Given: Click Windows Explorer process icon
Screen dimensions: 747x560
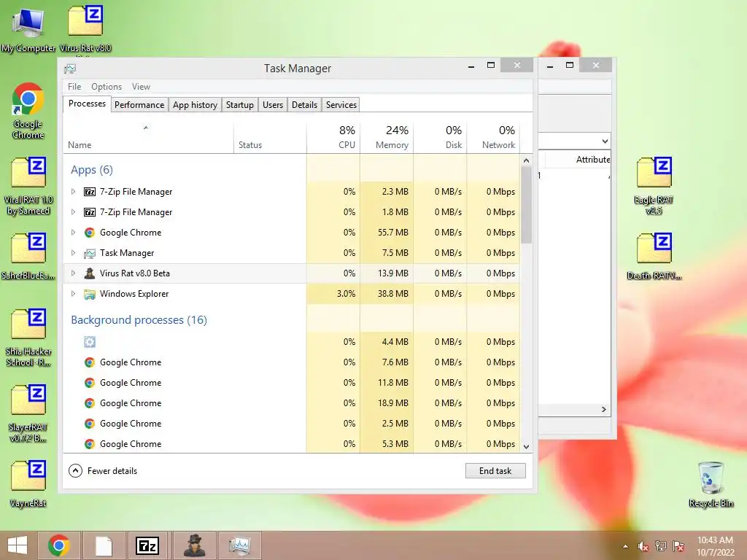Looking at the screenshot, I should click(90, 294).
